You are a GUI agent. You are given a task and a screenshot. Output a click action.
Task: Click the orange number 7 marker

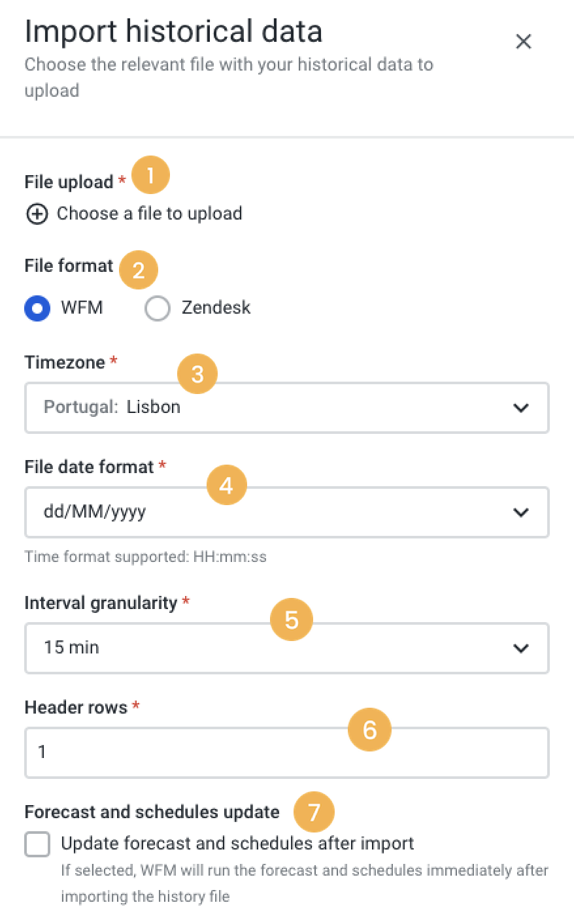point(314,812)
